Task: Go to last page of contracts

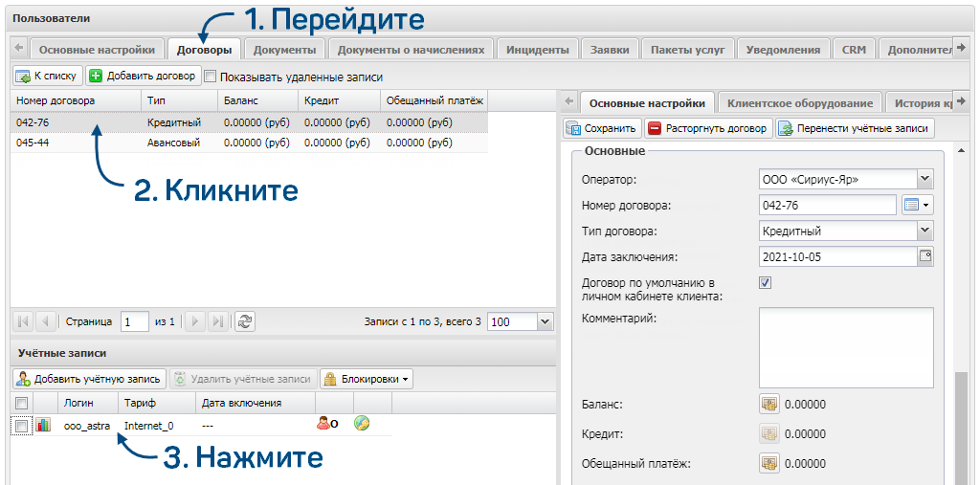Action: [x=217, y=321]
